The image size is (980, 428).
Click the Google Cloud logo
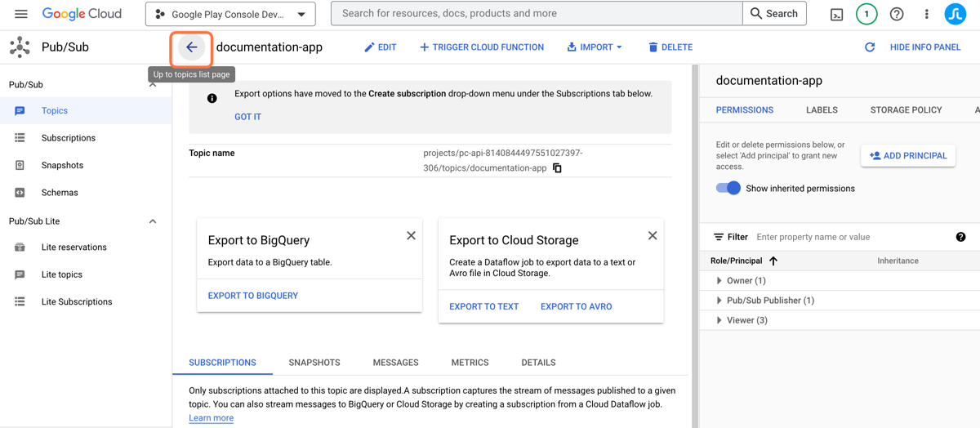pyautogui.click(x=82, y=14)
